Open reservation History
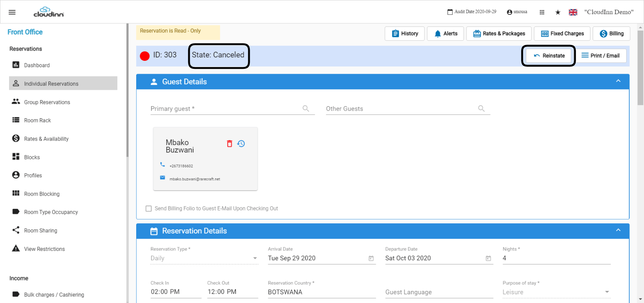The height and width of the screenshot is (303, 644). point(404,34)
